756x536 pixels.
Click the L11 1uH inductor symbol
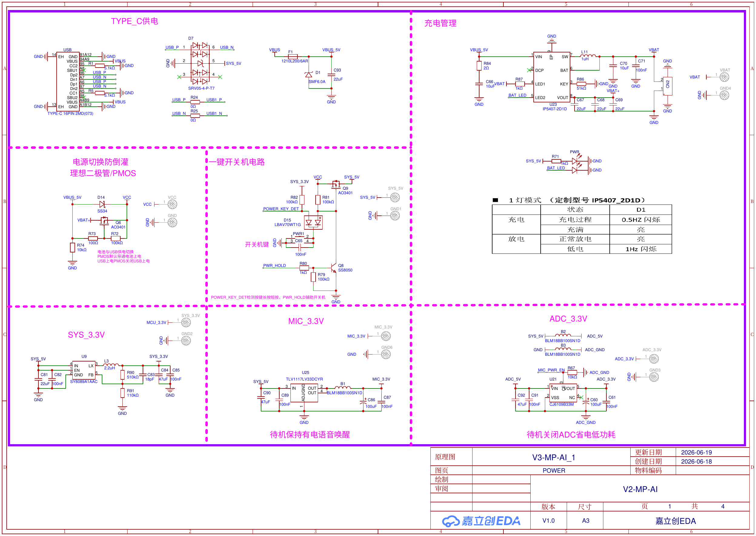pos(588,56)
